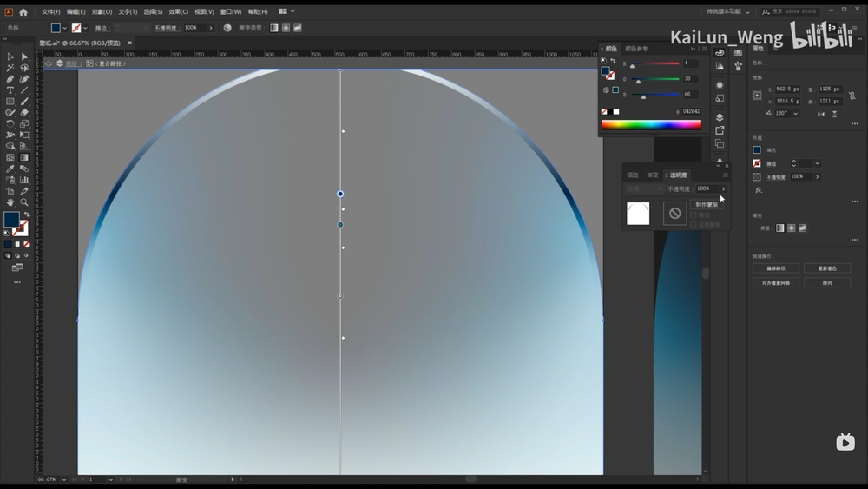
Task: Select the Hand tool
Action: pos(10,202)
